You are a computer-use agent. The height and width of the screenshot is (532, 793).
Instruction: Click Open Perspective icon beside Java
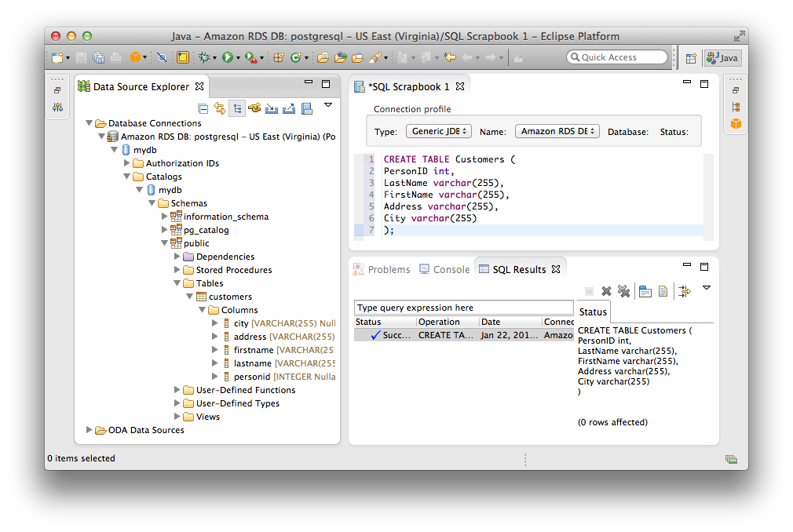point(691,57)
